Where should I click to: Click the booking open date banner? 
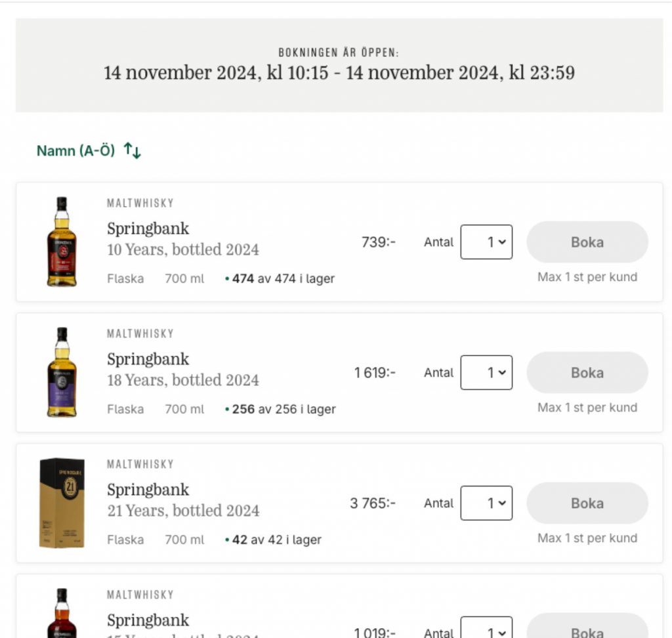pyautogui.click(x=339, y=66)
